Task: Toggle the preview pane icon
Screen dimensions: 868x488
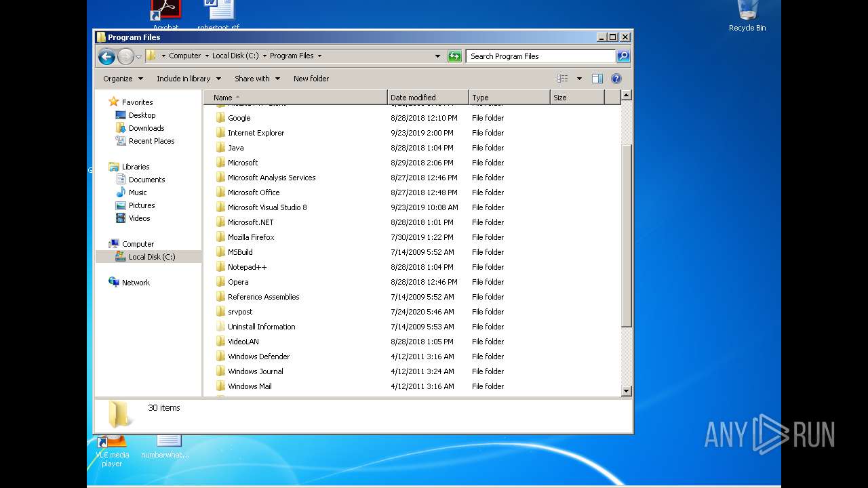Action: (597, 79)
